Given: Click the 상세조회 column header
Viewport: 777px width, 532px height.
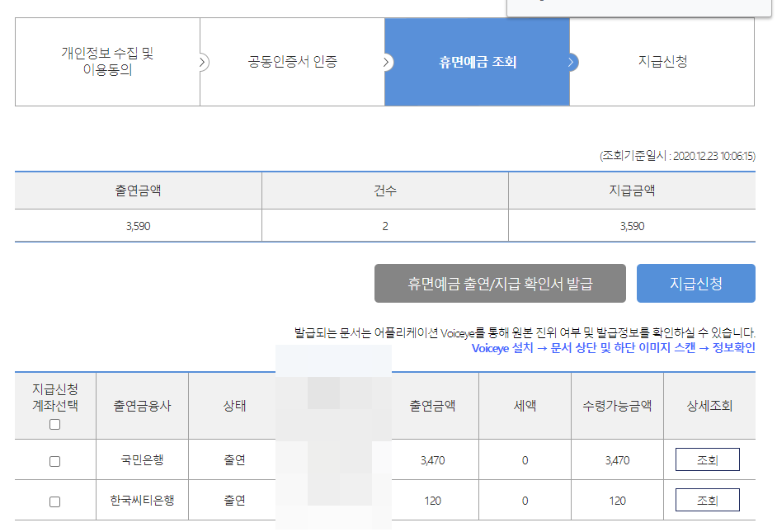Looking at the screenshot, I should [x=709, y=406].
